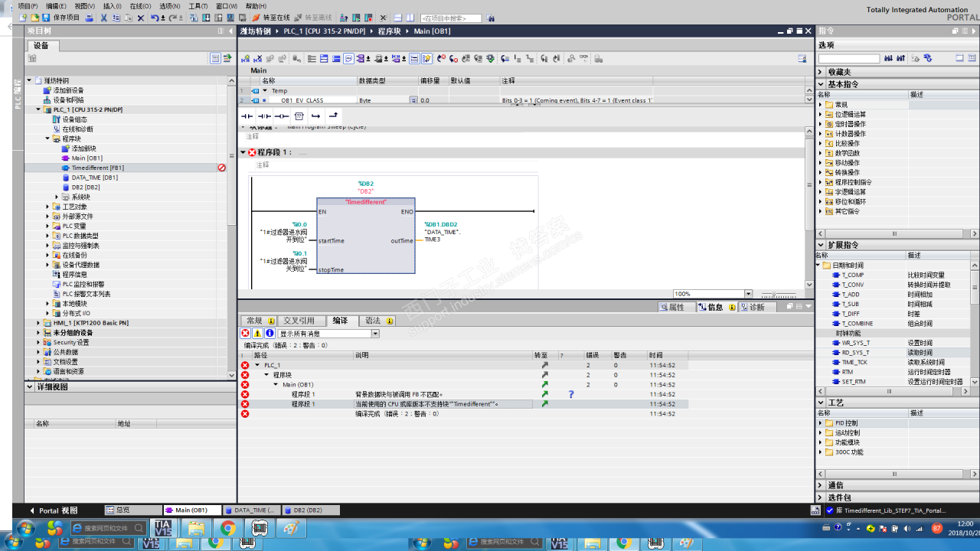Open the TIA V15 taskbar icon
Screen dimensions: 980x551
click(162, 528)
